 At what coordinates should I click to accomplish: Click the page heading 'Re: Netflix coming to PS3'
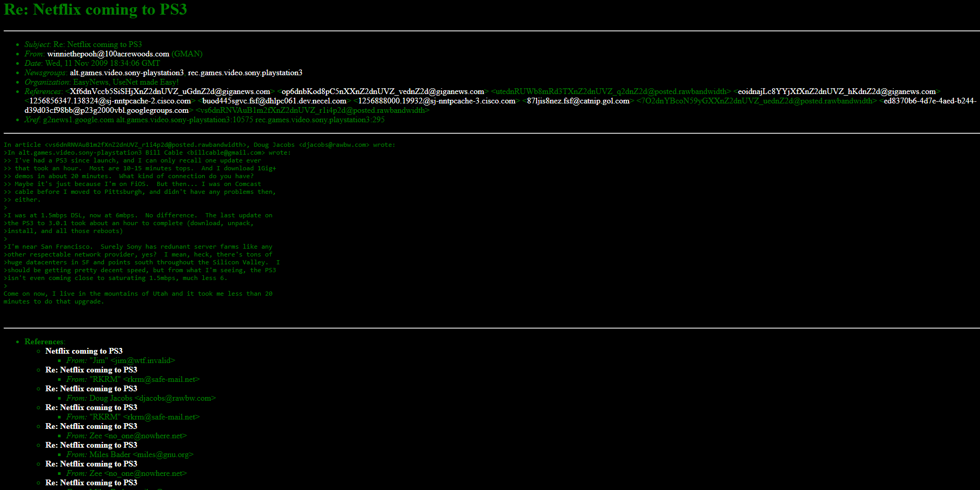[x=96, y=9]
